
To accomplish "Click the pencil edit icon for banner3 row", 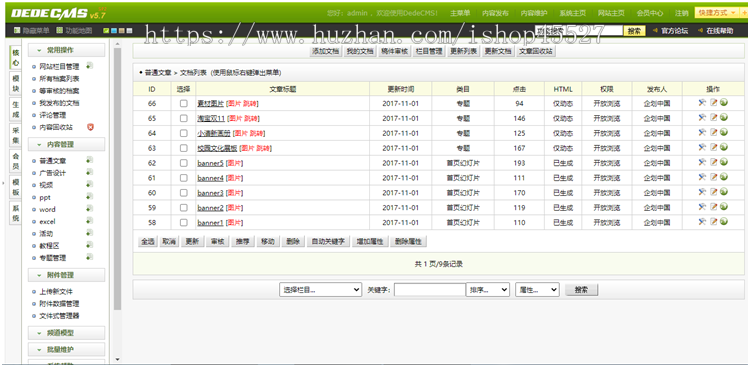I will (714, 192).
